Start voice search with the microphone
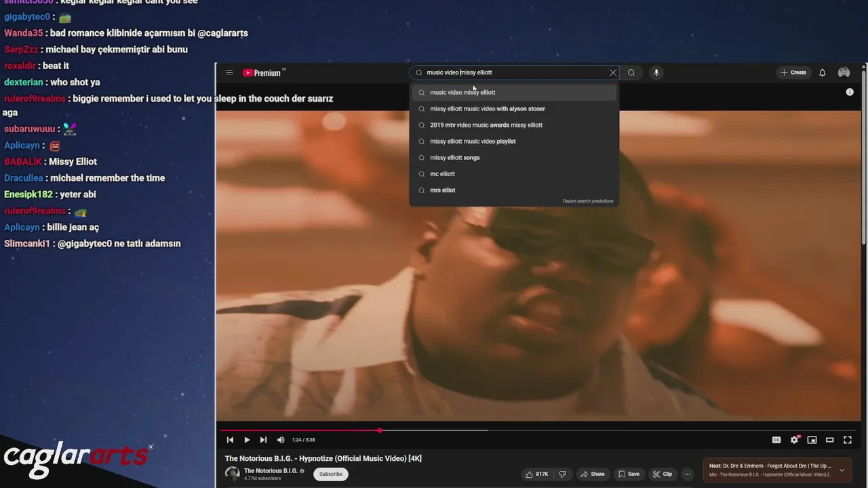 (x=656, y=73)
